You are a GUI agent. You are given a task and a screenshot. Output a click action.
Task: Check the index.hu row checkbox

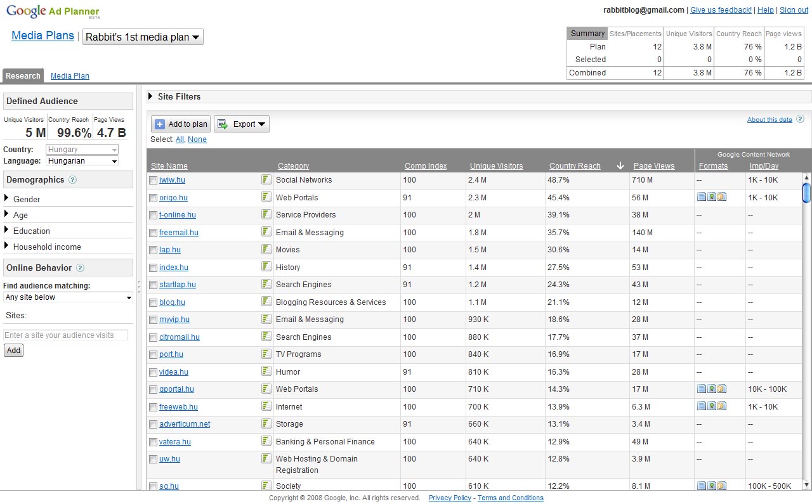(153, 268)
